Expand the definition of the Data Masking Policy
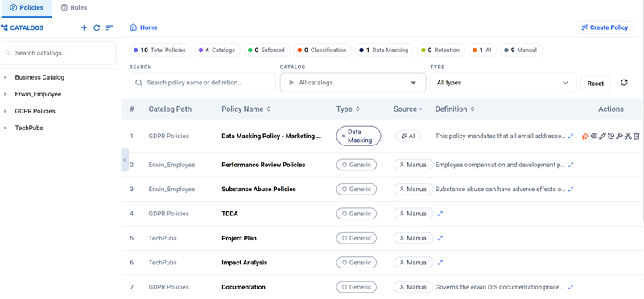Screen dimensions: 644x299 (571, 136)
